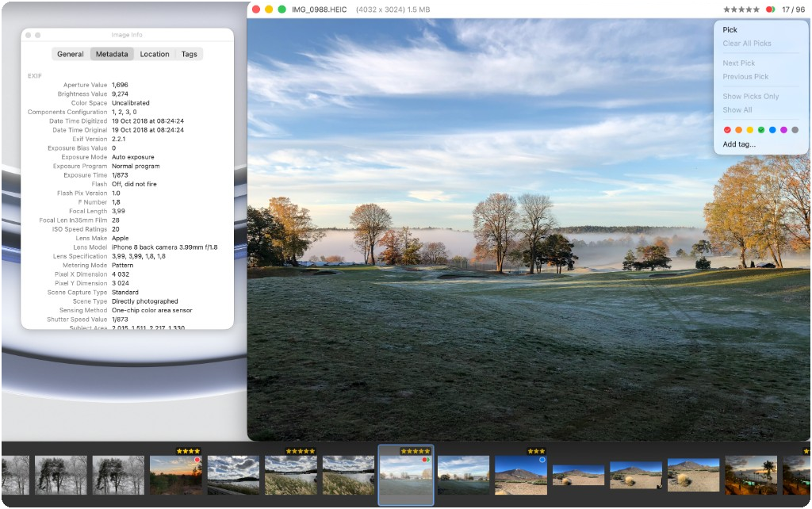This screenshot has width=812, height=509.
Task: Click the Exposure Program 'Normal program' value
Action: point(136,166)
